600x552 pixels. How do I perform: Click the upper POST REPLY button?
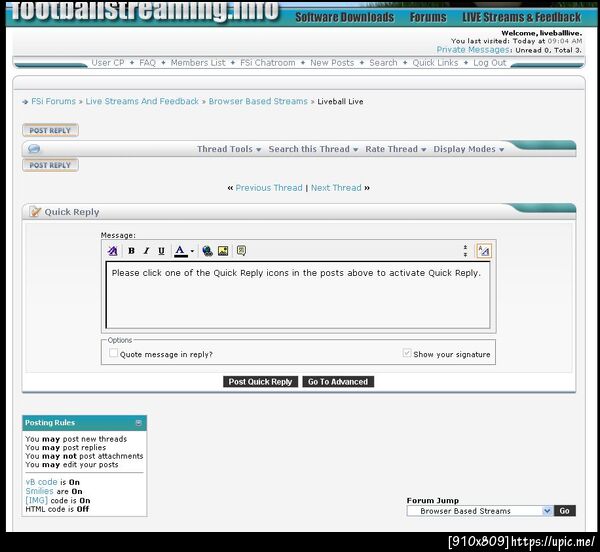(50, 130)
